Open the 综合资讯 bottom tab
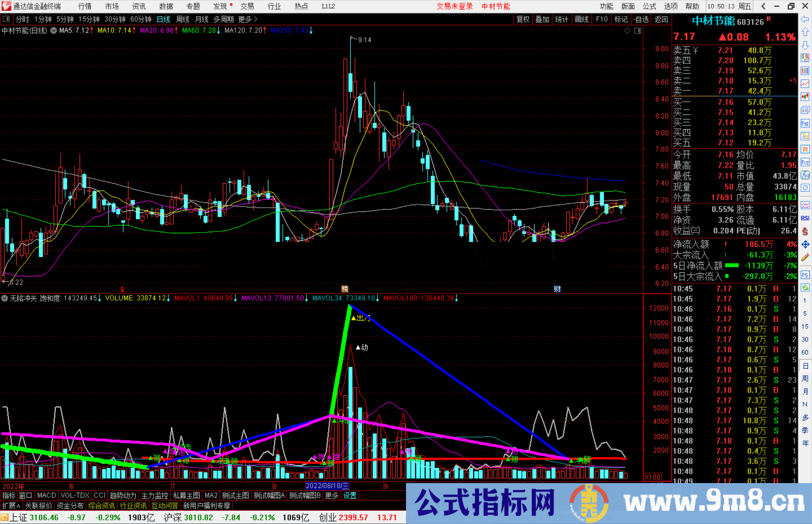The width and height of the screenshot is (812, 524). pyautogui.click(x=101, y=506)
